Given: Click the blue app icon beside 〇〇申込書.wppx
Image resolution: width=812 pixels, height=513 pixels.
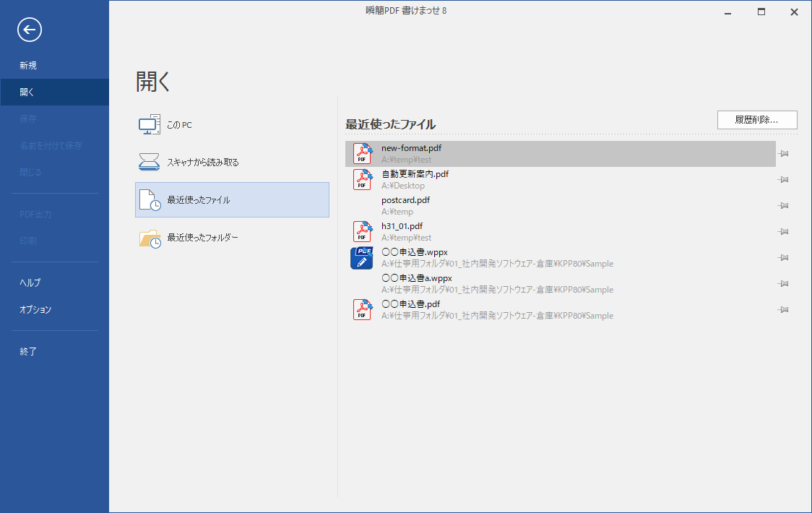Looking at the screenshot, I should click(x=362, y=257).
